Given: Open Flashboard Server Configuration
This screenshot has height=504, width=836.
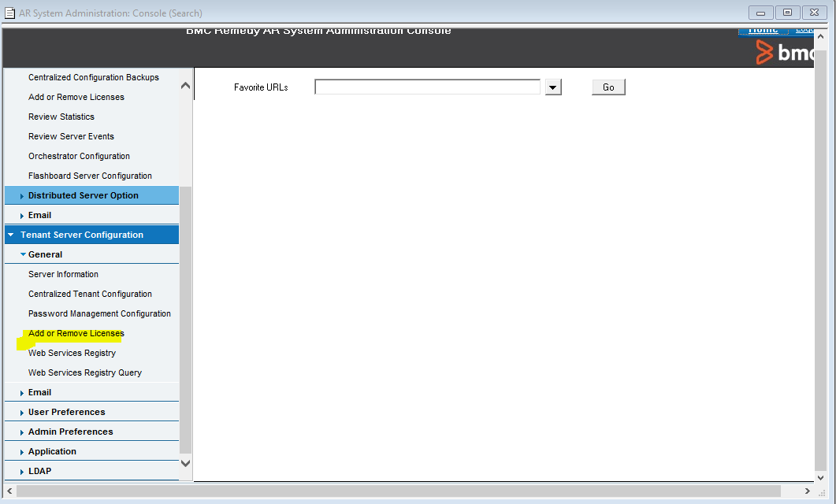Looking at the screenshot, I should [90, 176].
